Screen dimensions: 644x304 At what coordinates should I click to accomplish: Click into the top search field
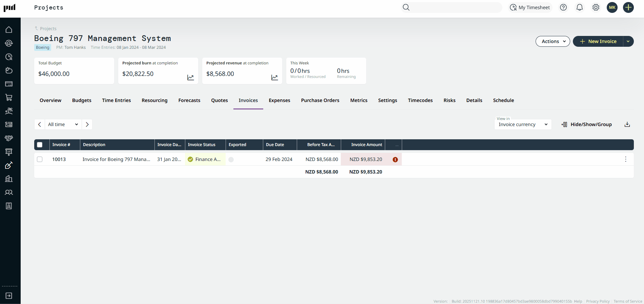[x=456, y=7]
